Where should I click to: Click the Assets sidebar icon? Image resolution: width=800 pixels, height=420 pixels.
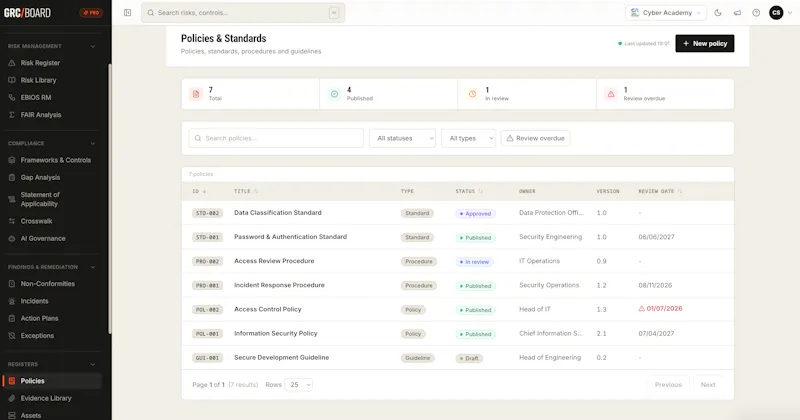[12, 415]
